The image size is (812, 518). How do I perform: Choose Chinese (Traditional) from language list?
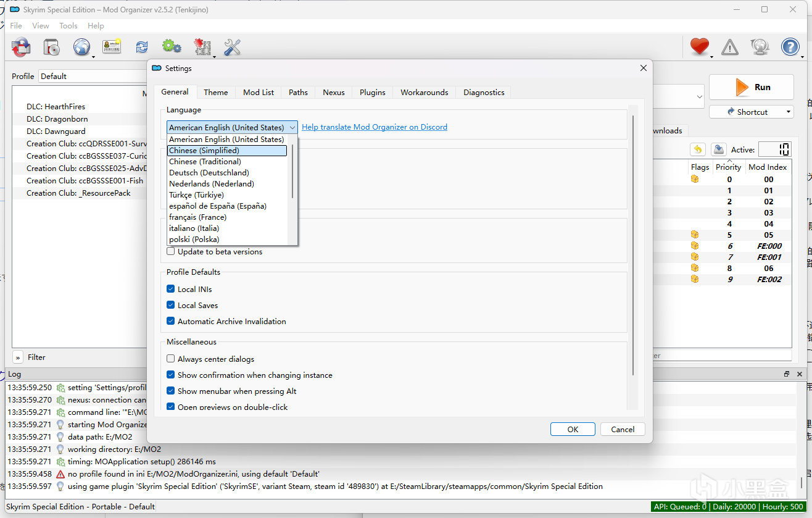227,162
